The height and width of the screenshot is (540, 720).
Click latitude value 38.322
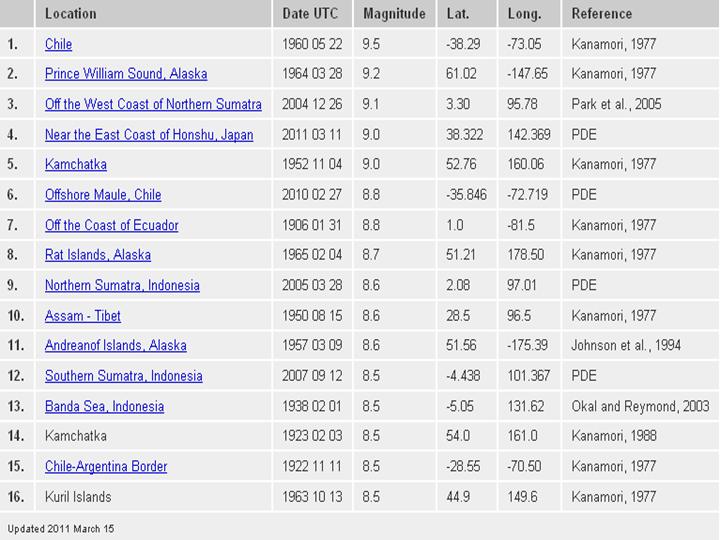pyautogui.click(x=464, y=135)
